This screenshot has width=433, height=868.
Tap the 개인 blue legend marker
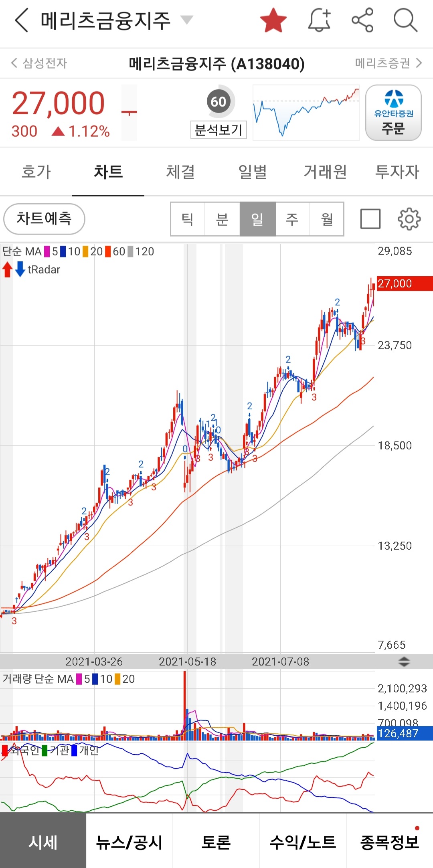click(x=74, y=750)
